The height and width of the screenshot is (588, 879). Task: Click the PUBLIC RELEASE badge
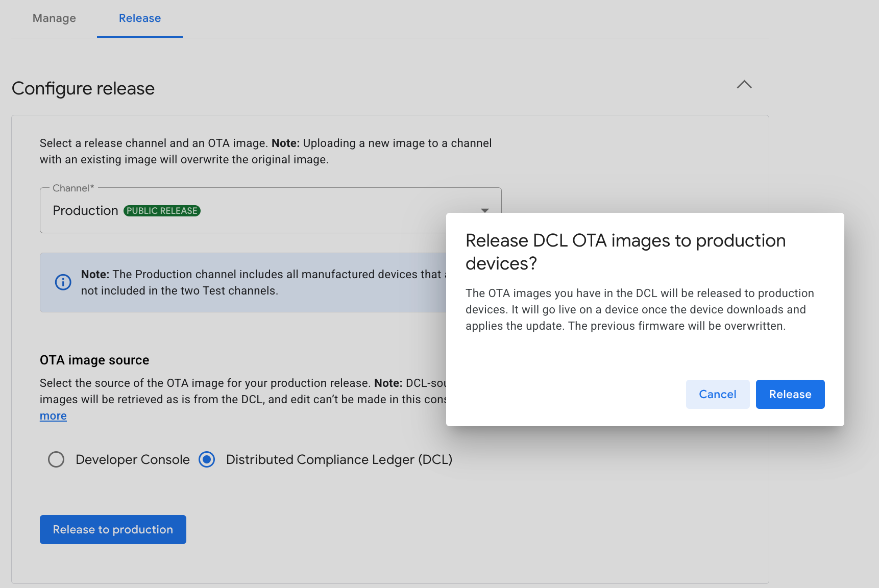[162, 211]
